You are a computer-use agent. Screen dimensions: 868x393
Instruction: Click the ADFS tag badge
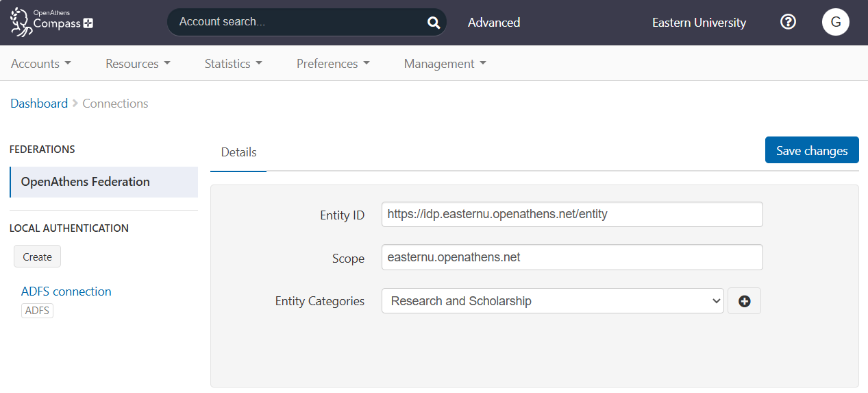point(37,311)
